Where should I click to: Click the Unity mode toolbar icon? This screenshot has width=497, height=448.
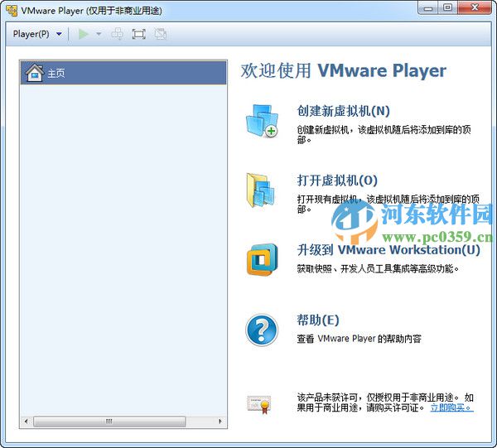tap(161, 34)
